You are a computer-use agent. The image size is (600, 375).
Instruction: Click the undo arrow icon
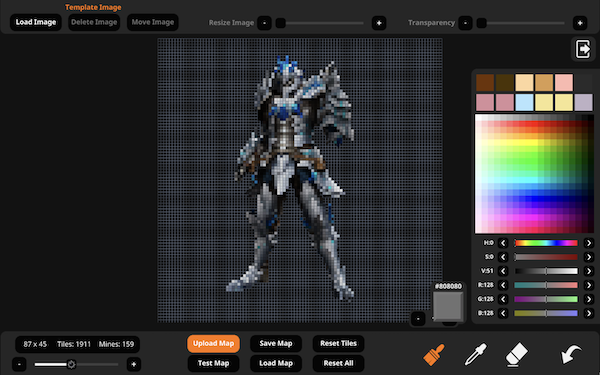pyautogui.click(x=571, y=354)
